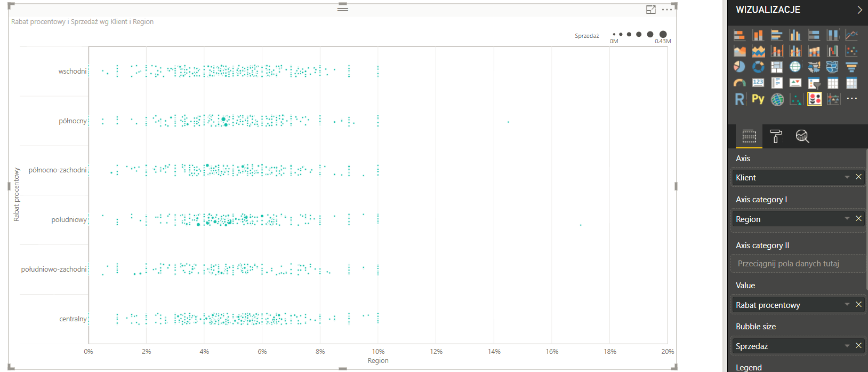Select the ArcGIS globe map visual
The image size is (868, 372).
click(x=777, y=99)
